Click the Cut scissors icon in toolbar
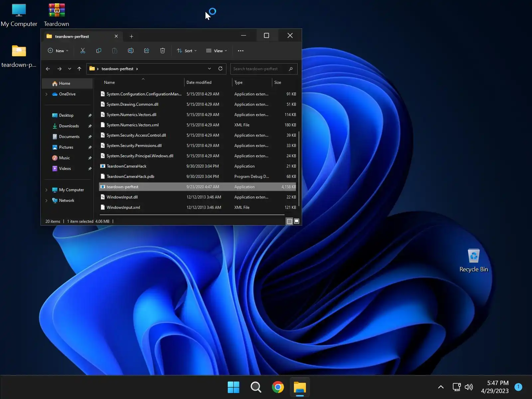The image size is (532, 399). [x=83, y=51]
